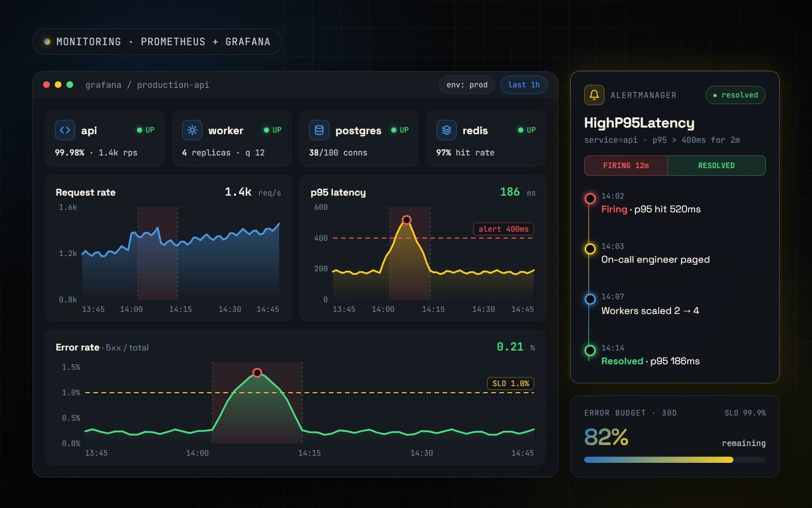
Task: Click the 'alert 400ms' threshold label
Action: (503, 229)
